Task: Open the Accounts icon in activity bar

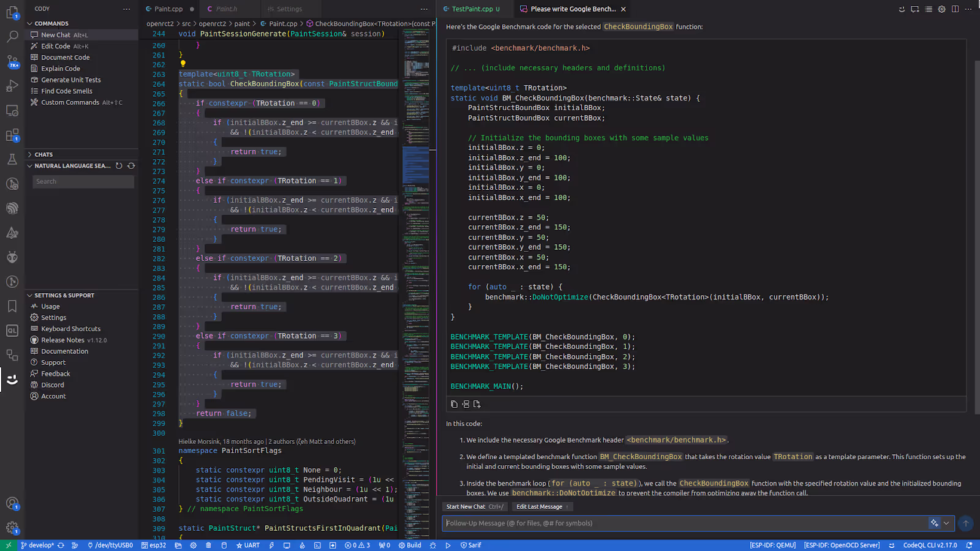Action: click(x=12, y=503)
